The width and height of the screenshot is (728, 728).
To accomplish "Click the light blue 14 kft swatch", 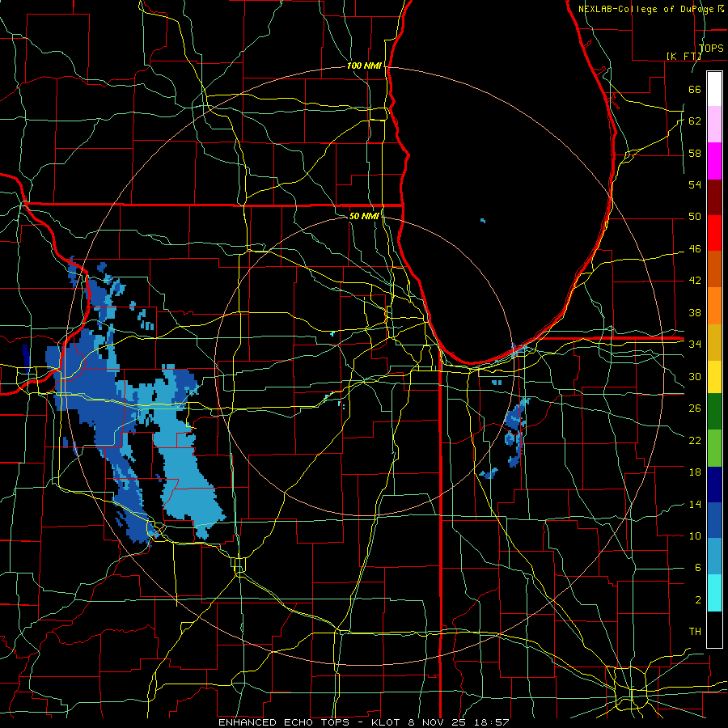I will tap(714, 557).
